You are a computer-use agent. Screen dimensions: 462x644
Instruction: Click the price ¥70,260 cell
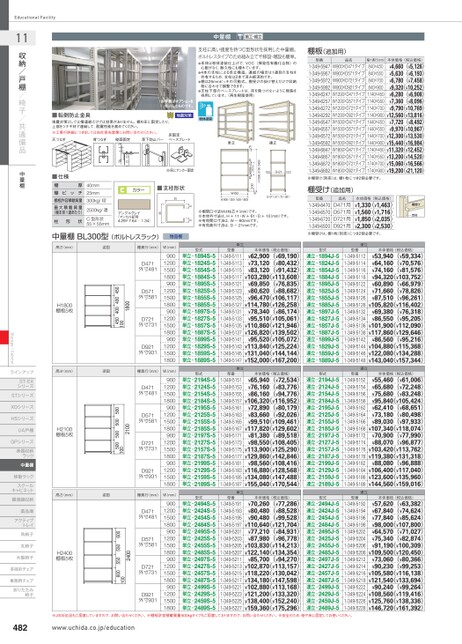click(259, 504)
